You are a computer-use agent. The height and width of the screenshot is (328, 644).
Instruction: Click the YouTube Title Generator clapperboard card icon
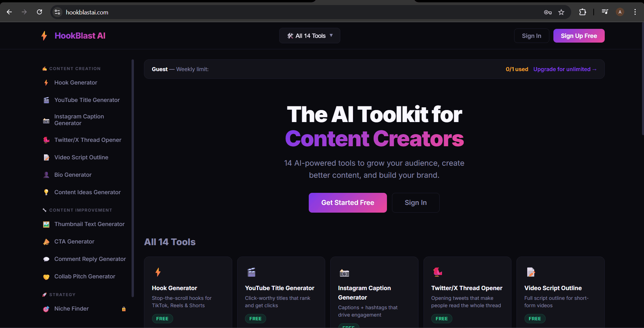(251, 272)
